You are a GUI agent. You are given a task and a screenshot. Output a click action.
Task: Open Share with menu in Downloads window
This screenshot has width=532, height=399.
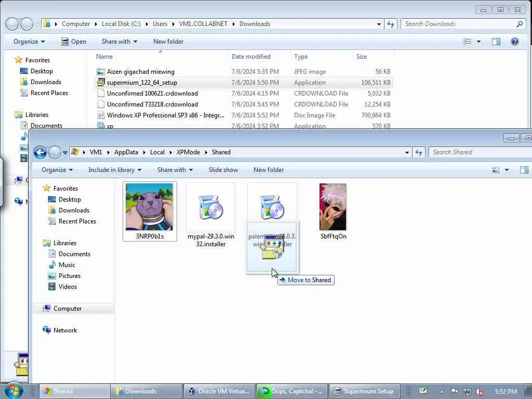(x=119, y=42)
